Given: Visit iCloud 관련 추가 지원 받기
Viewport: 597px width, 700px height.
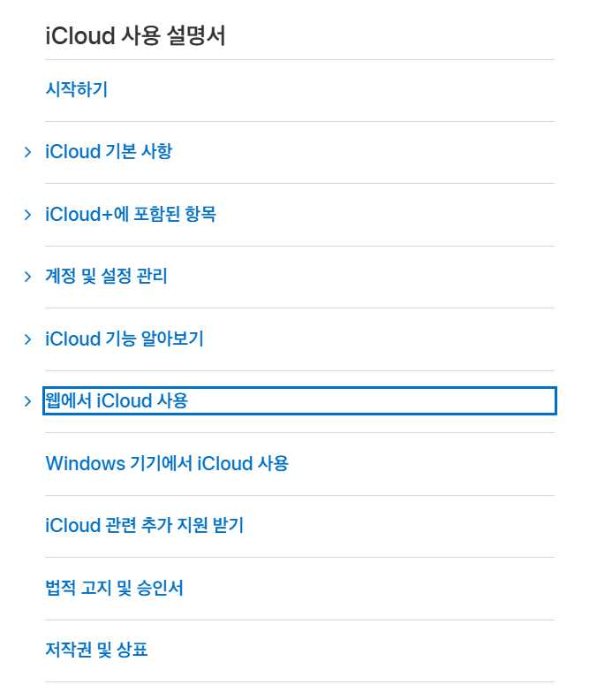Looking at the screenshot, I should (x=145, y=526).
